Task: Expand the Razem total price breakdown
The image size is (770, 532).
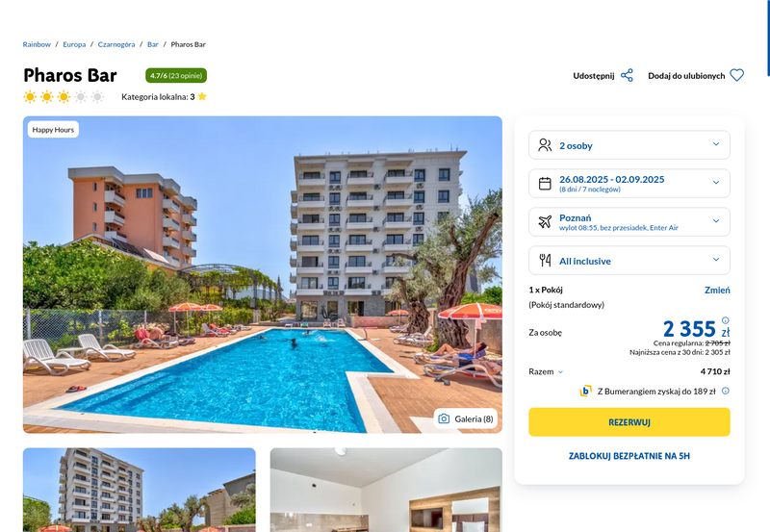Action: [546, 372]
